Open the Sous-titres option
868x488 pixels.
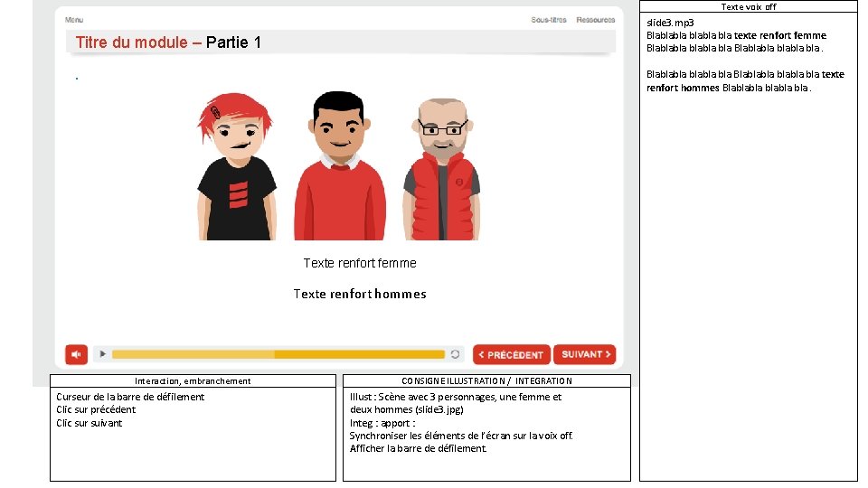[549, 20]
